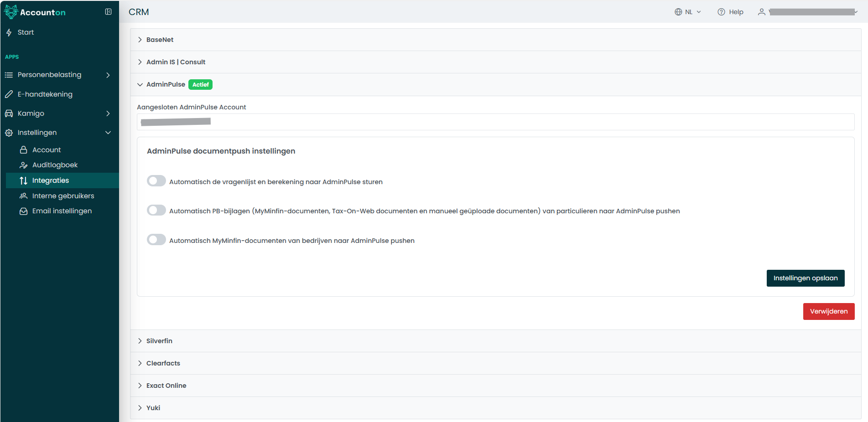Expand the Admin IS | Consult section
Image resolution: width=868 pixels, height=422 pixels.
click(495, 62)
